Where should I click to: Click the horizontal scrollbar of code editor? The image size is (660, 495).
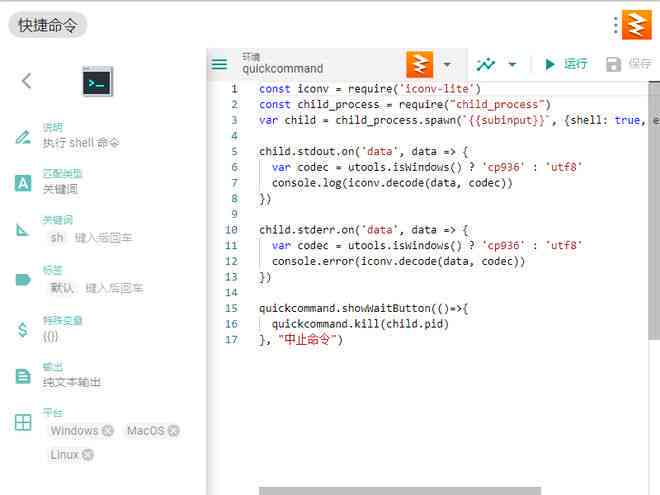400,491
